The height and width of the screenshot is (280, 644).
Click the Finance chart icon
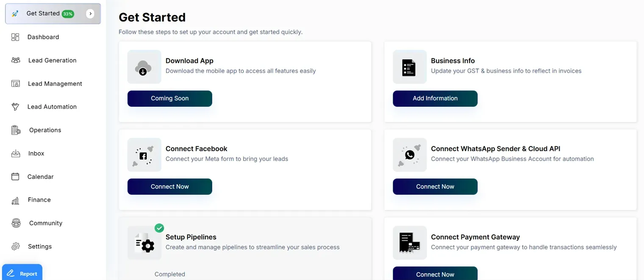(16, 200)
